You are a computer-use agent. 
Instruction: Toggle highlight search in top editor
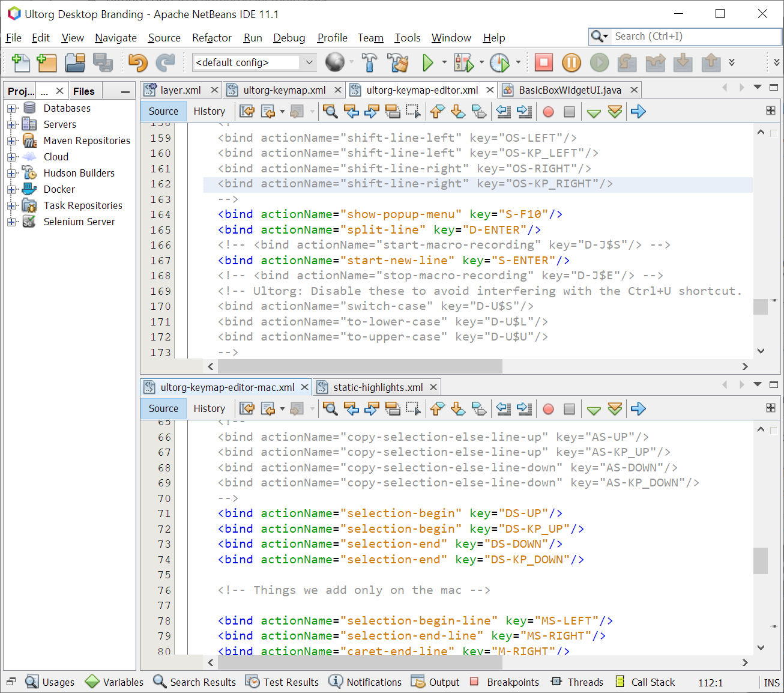click(393, 111)
